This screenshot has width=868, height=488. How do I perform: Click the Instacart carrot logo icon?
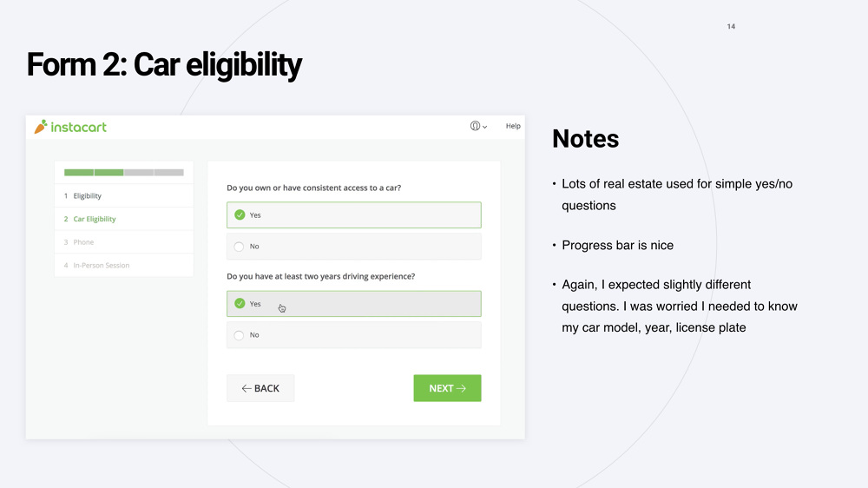(x=41, y=127)
